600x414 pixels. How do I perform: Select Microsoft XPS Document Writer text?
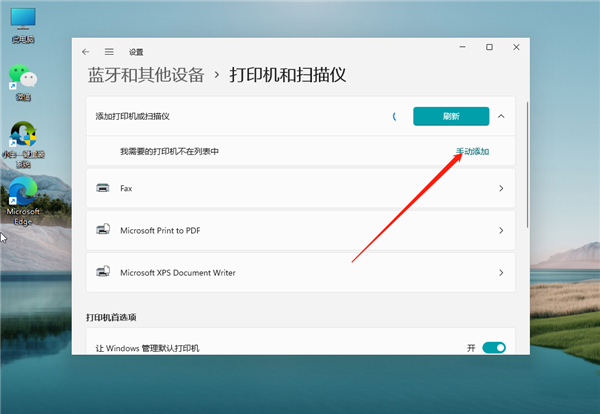coord(178,272)
